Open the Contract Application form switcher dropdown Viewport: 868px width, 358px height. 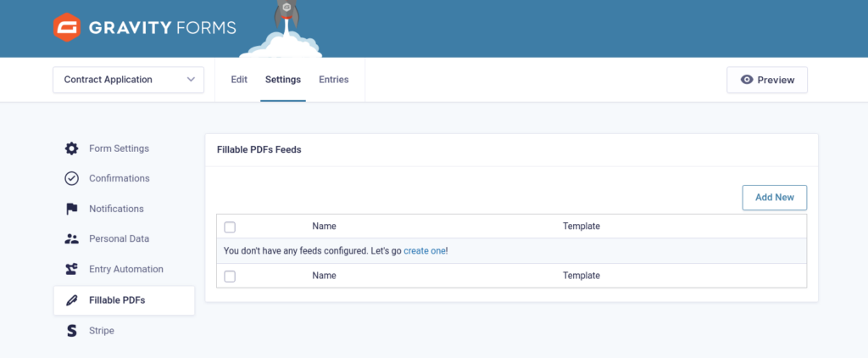tap(129, 80)
